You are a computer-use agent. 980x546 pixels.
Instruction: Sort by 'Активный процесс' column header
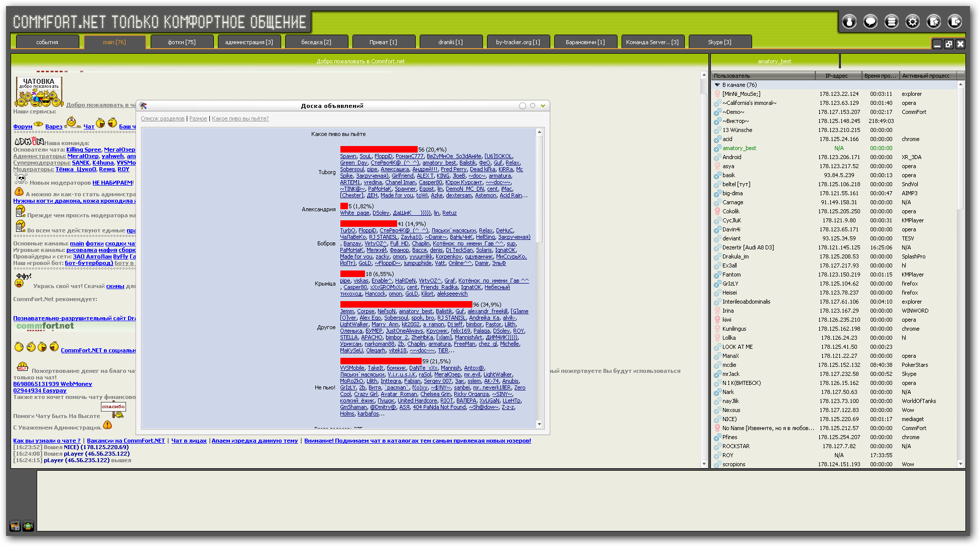point(928,76)
